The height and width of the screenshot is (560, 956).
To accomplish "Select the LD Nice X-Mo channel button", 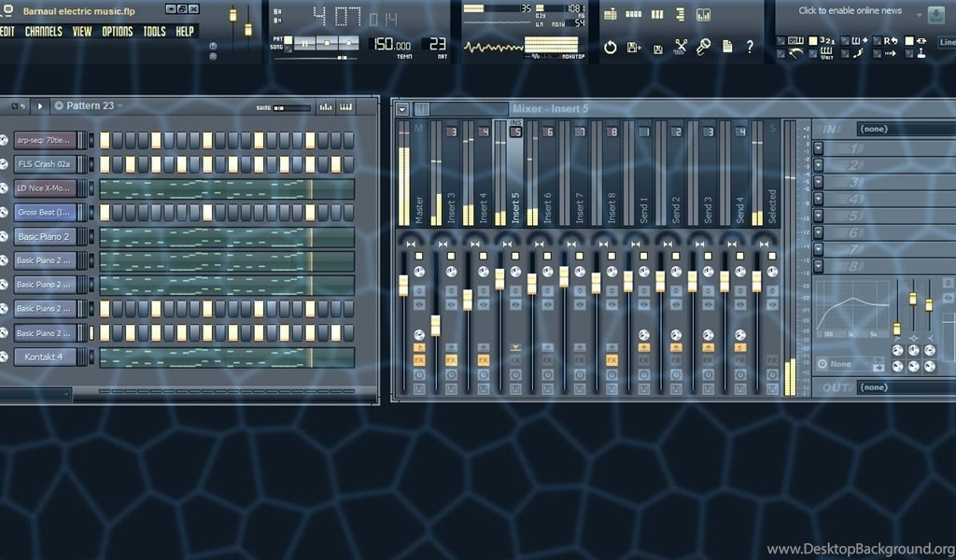I will click(x=45, y=189).
